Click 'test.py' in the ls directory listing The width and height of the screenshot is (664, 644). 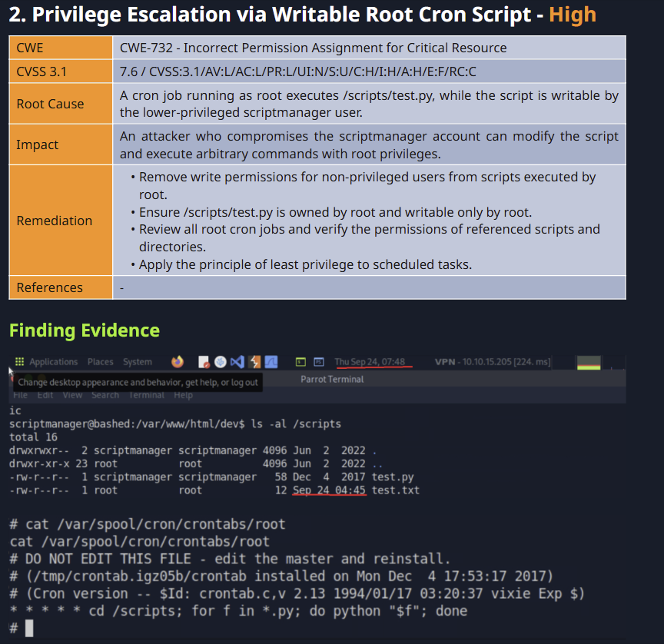pos(393,477)
